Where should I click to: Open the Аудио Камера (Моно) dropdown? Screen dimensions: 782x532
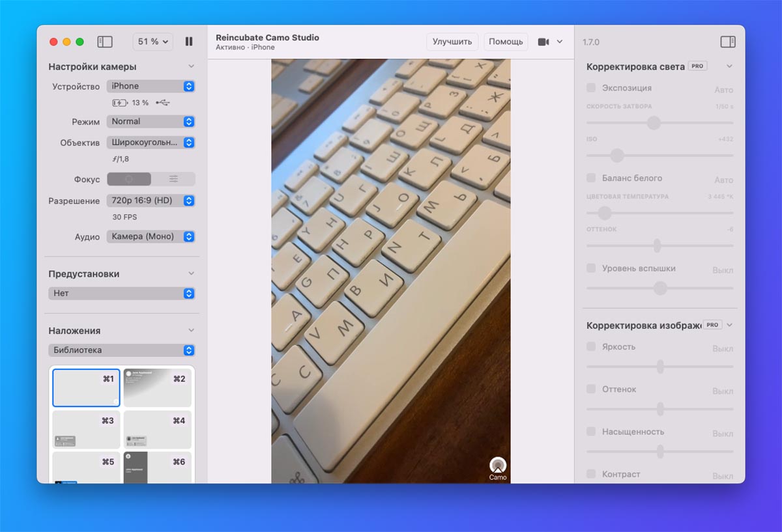151,236
